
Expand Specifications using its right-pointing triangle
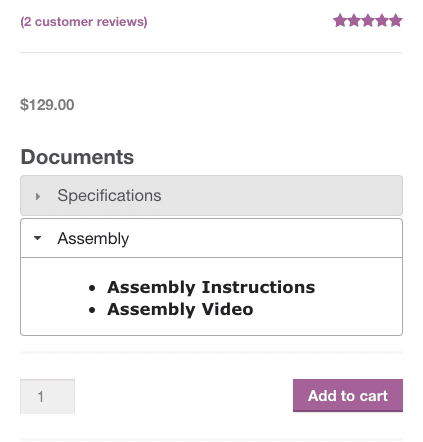click(38, 196)
